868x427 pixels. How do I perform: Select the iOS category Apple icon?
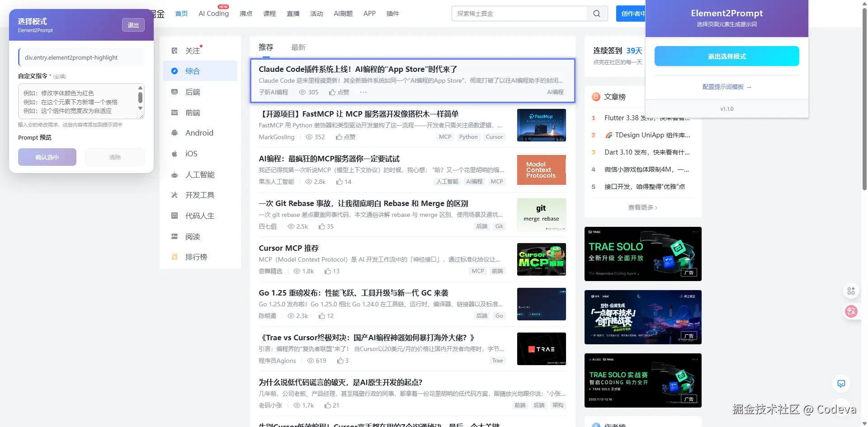click(175, 154)
